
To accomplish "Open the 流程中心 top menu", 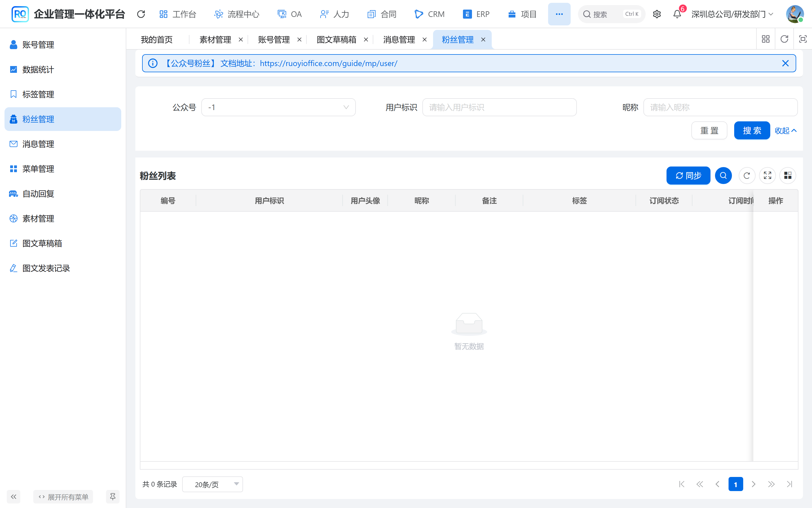I will [237, 14].
